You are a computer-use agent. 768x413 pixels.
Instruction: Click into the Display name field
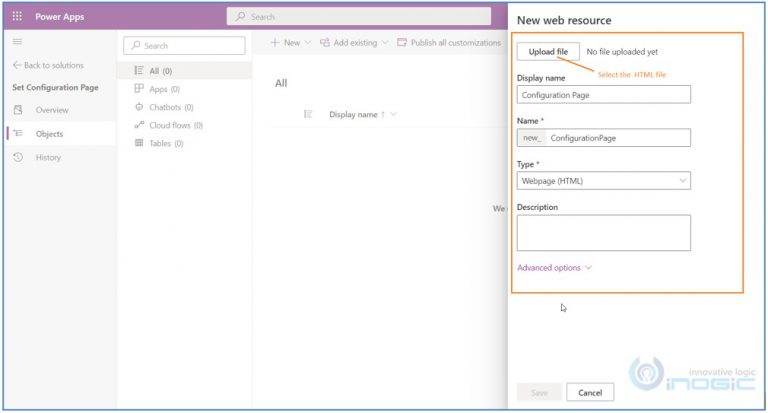click(603, 95)
